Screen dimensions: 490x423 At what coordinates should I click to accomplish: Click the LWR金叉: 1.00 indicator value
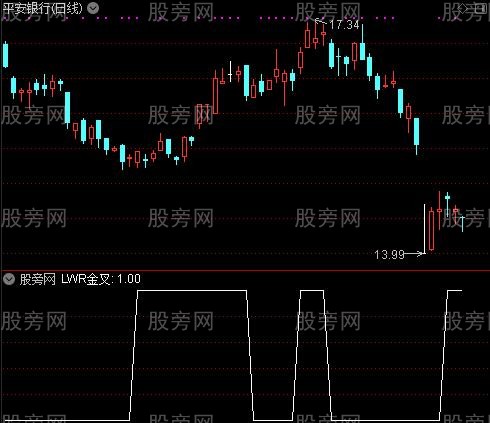101,279
